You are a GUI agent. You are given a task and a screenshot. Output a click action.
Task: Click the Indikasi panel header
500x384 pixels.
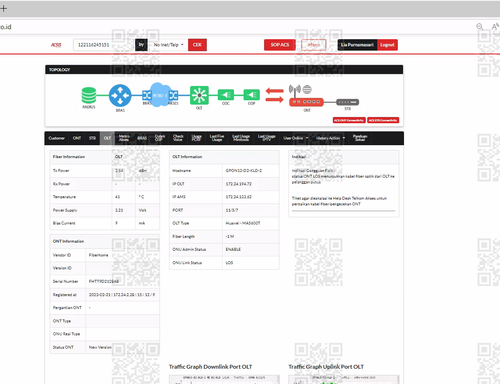[x=344, y=157]
